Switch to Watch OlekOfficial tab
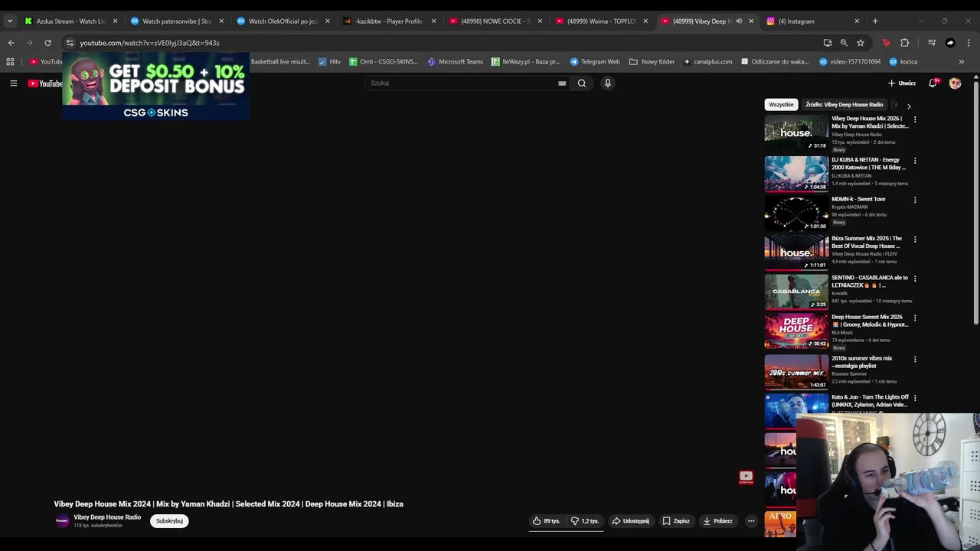The image size is (980, 551). point(283,21)
